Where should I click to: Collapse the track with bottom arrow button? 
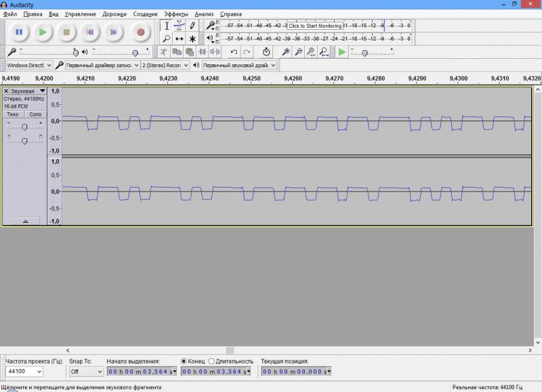(x=25, y=221)
